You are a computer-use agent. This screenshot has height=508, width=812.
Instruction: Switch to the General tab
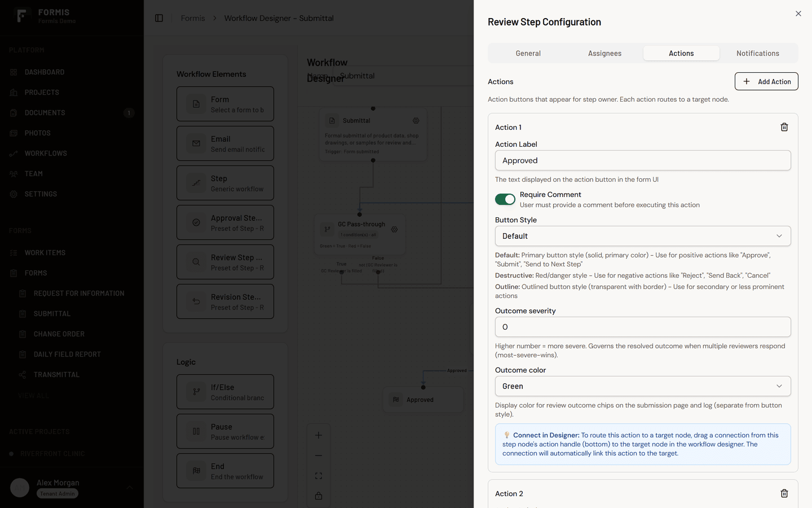click(x=528, y=53)
